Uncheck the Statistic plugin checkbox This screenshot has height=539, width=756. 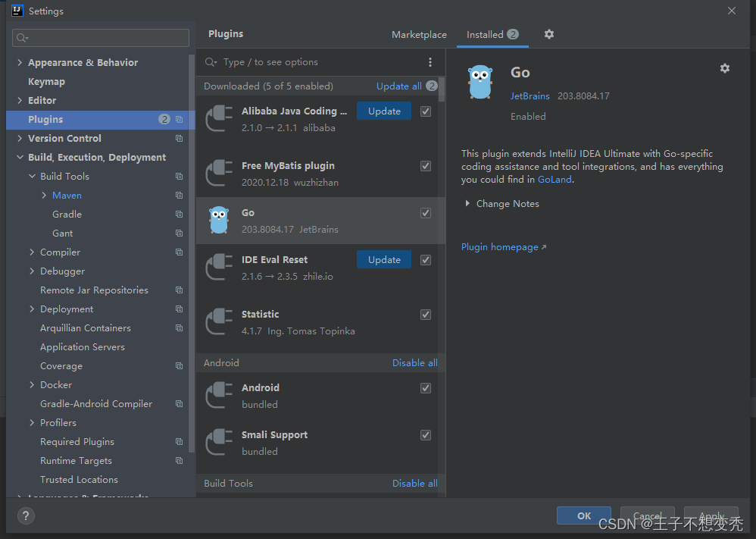[x=426, y=315]
